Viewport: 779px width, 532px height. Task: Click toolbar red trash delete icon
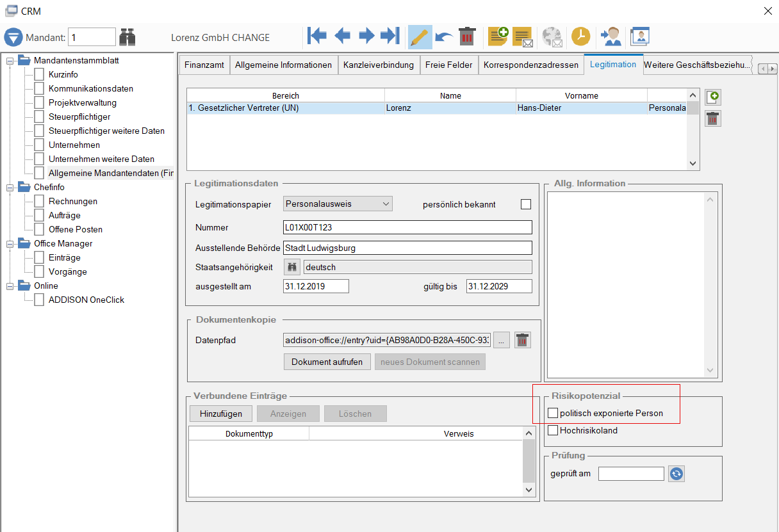[x=467, y=36]
